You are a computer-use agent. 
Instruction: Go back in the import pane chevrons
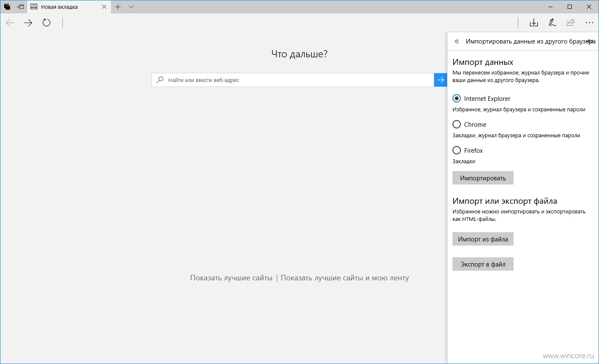[x=457, y=41]
